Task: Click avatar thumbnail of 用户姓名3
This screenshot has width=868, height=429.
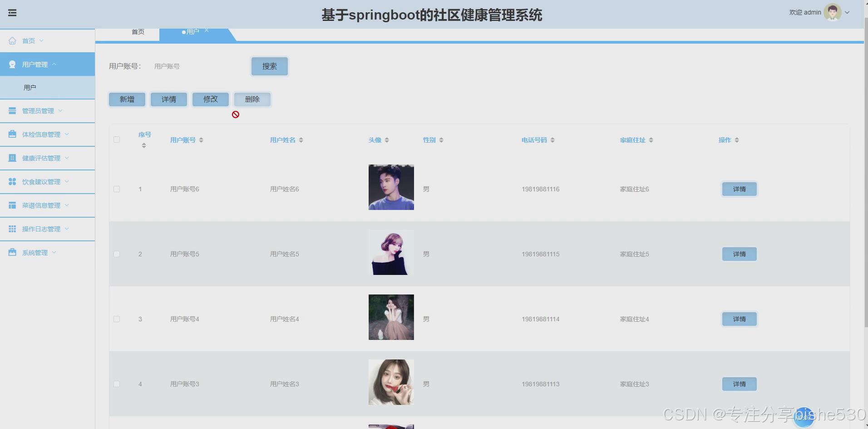Action: 391,382
